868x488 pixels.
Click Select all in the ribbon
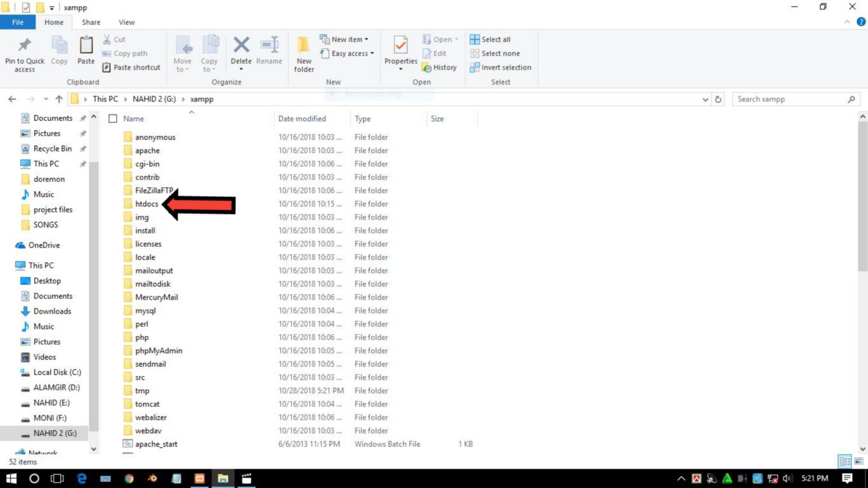(x=491, y=40)
